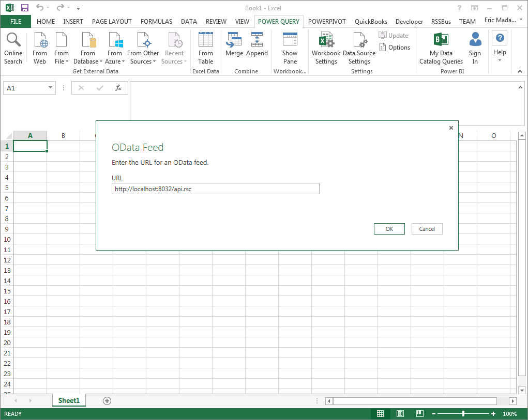
Task: Switch to Page Layout view
Action: (x=400, y=414)
